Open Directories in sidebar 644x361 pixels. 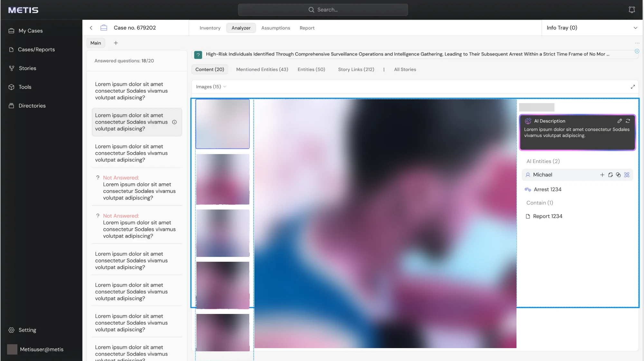click(32, 105)
